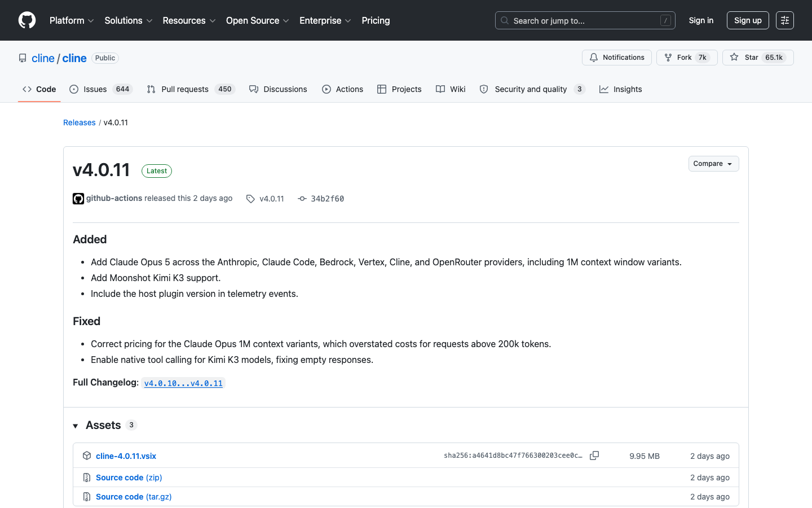
Task: Click the Security shield icon
Action: point(484,89)
